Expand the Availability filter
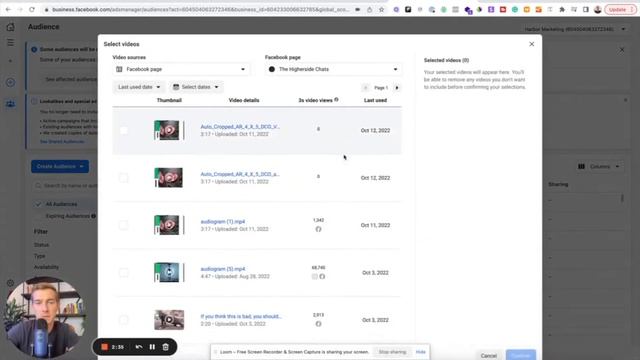This screenshot has width=640, height=360. [x=47, y=267]
